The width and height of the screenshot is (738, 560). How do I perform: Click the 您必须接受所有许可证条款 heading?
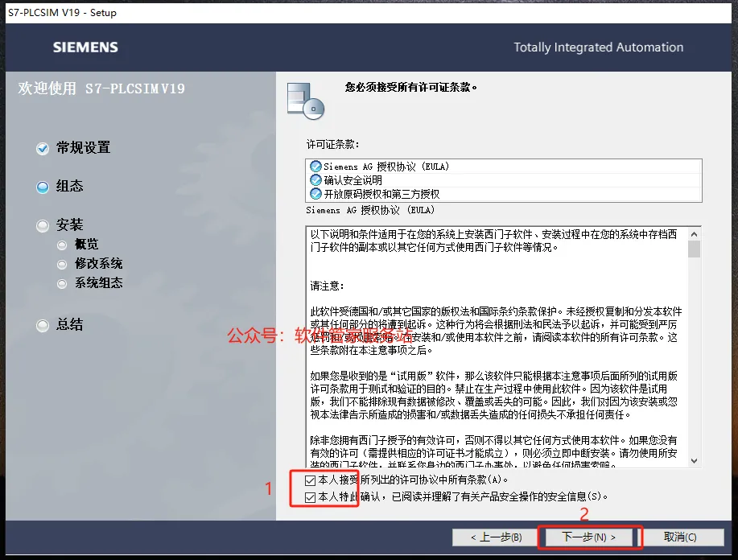[410, 87]
